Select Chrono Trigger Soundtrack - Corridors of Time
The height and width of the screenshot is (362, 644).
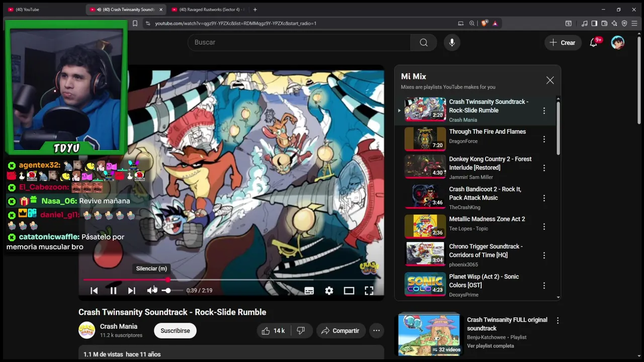pyautogui.click(x=486, y=250)
